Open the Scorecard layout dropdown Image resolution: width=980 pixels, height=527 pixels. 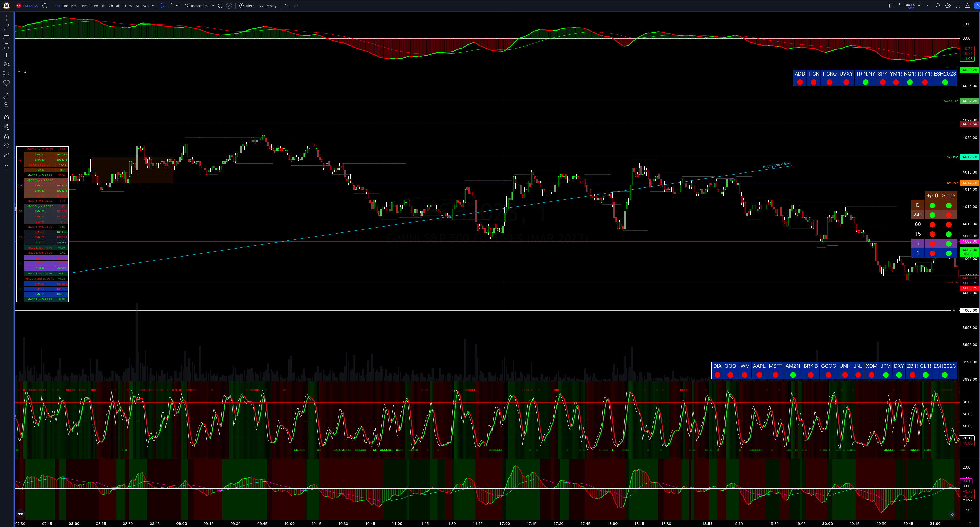[928, 6]
